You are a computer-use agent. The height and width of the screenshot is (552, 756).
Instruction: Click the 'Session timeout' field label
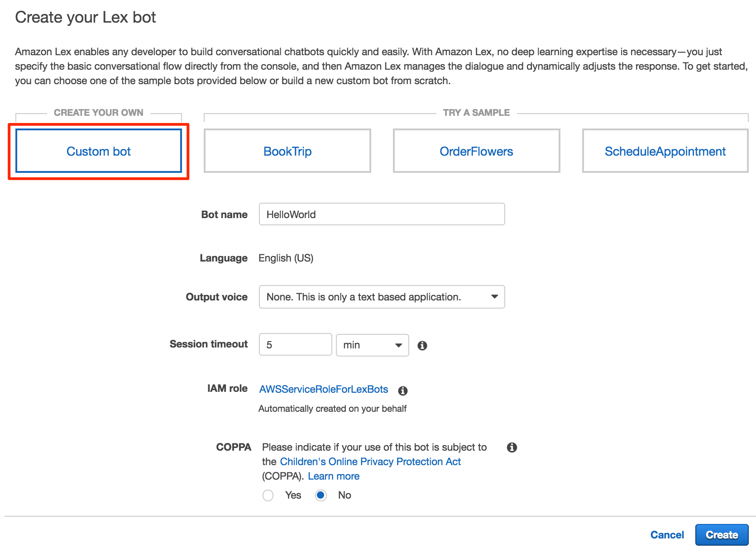(x=209, y=344)
